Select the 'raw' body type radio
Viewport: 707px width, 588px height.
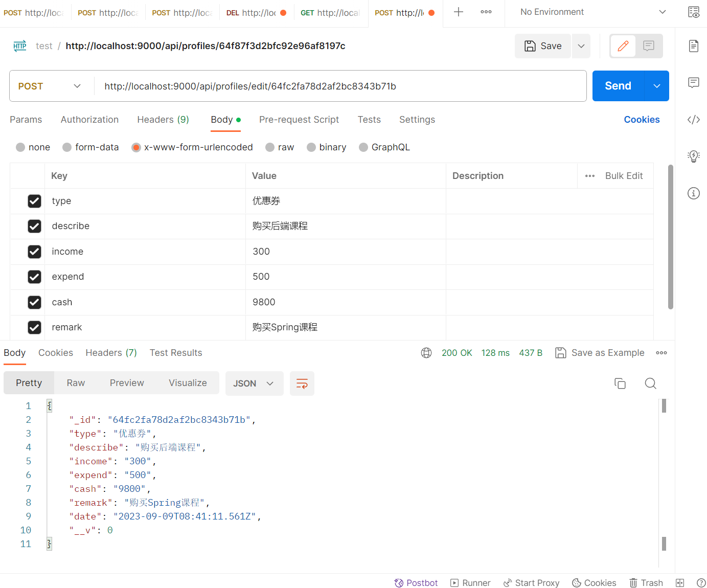[x=270, y=147]
